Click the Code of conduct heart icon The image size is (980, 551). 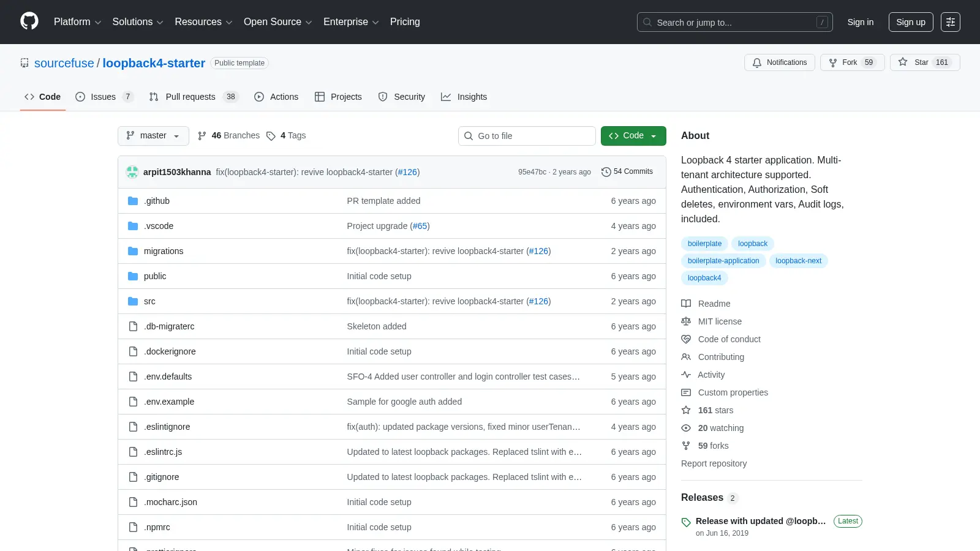(686, 339)
